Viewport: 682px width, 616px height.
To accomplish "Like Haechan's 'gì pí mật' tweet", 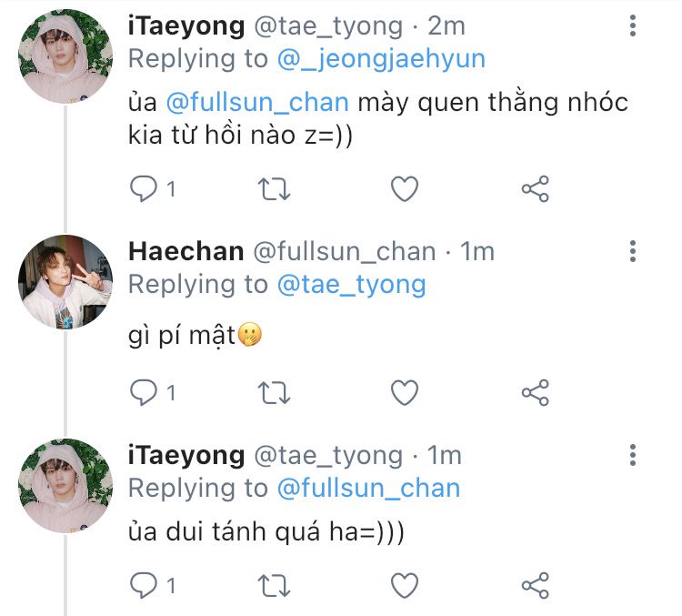I will pos(404,392).
